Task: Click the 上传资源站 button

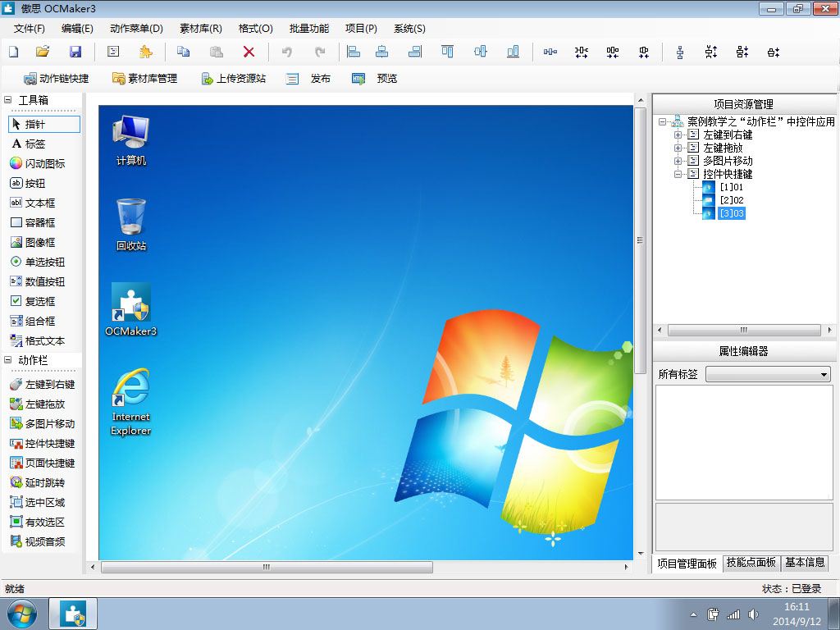Action: pyautogui.click(x=233, y=78)
